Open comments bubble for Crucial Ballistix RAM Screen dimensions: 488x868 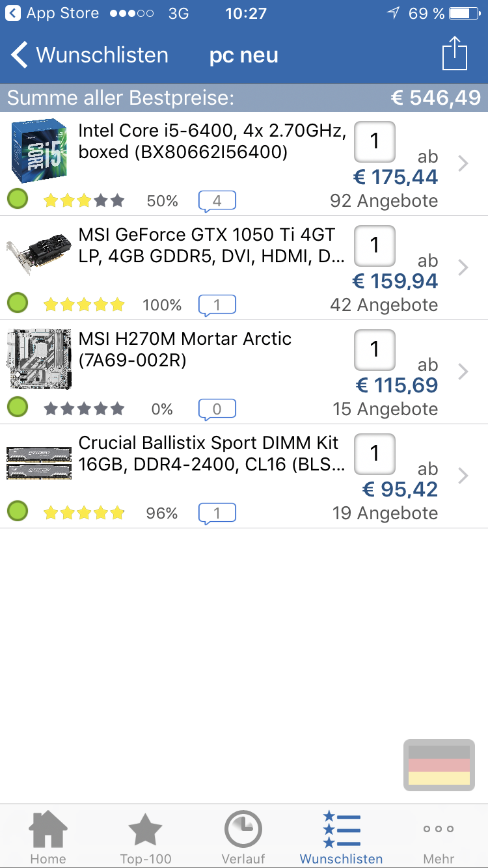pyautogui.click(x=217, y=513)
